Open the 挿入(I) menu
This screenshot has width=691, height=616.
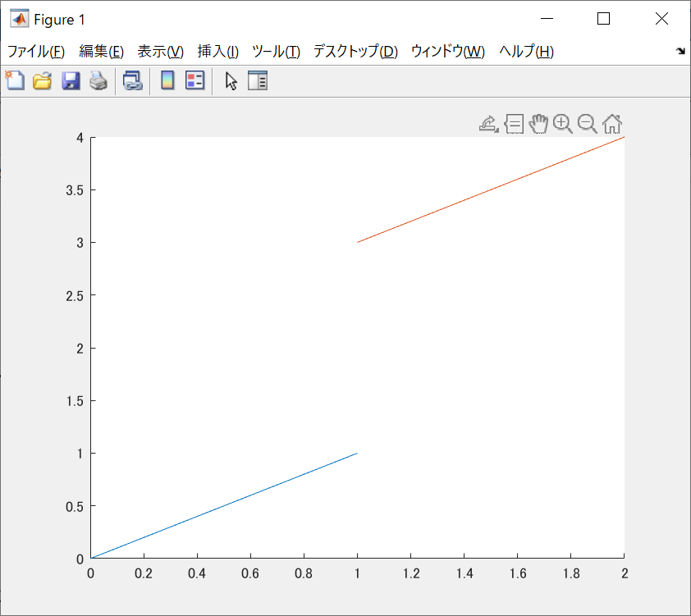pyautogui.click(x=218, y=52)
